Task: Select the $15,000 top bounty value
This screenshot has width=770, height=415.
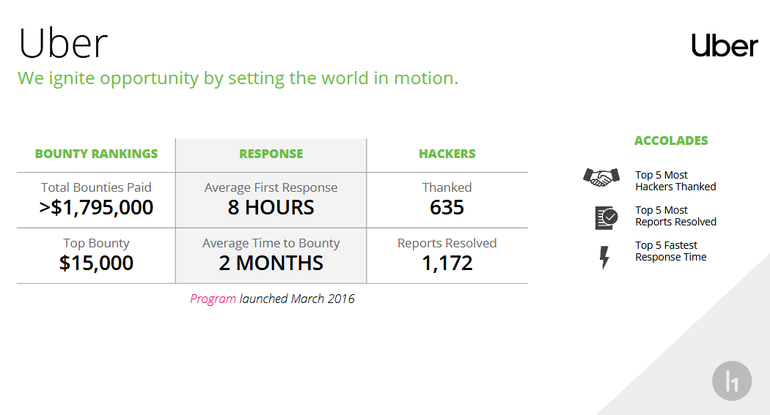Action: [x=96, y=263]
